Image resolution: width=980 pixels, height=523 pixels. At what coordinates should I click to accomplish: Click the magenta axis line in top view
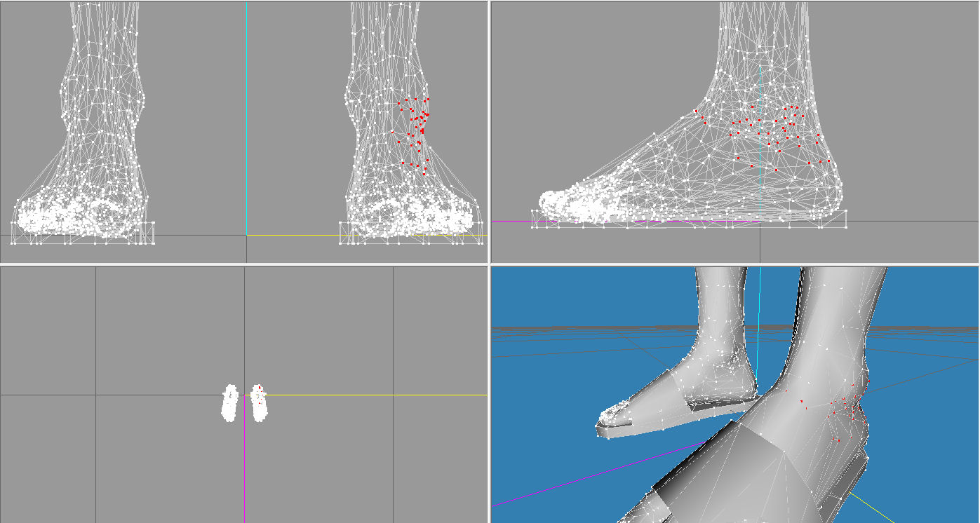[244, 459]
